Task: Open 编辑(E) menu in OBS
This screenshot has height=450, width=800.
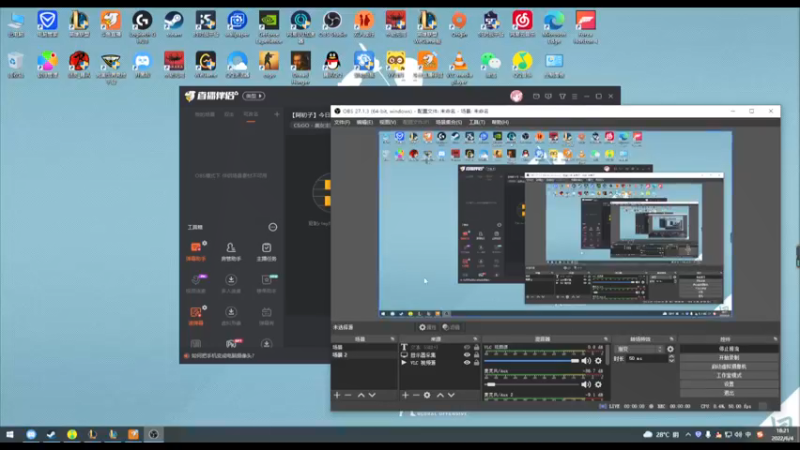Action: [x=364, y=122]
